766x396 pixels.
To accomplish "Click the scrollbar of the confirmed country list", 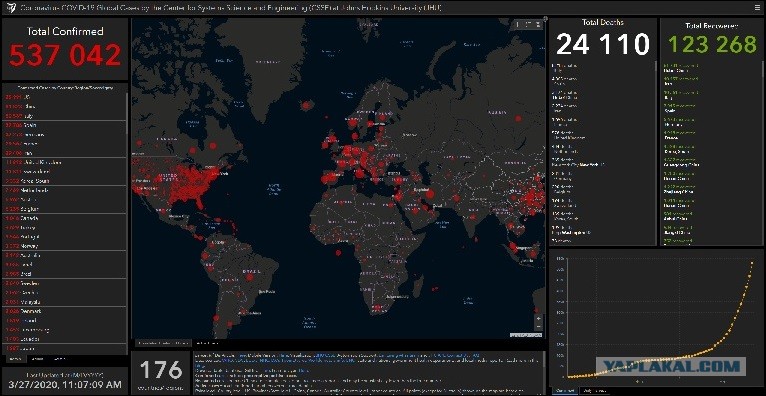I will [x=127, y=112].
